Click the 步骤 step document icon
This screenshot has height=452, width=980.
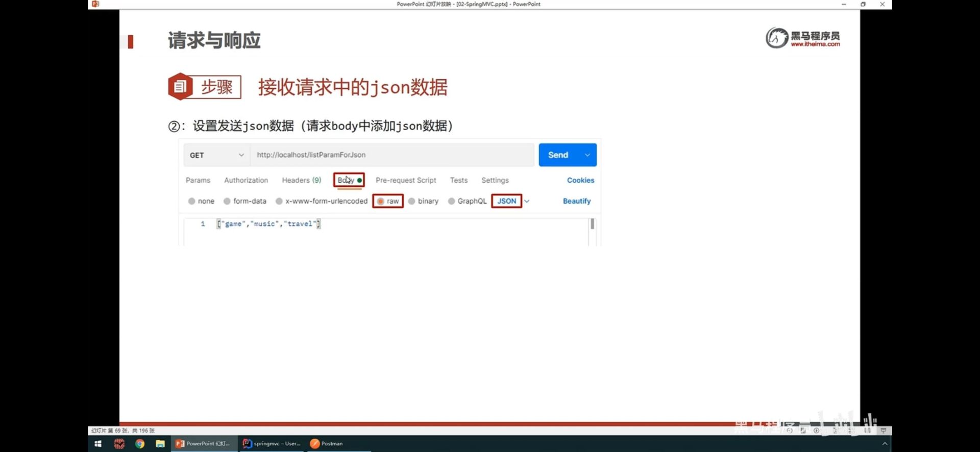tap(180, 87)
